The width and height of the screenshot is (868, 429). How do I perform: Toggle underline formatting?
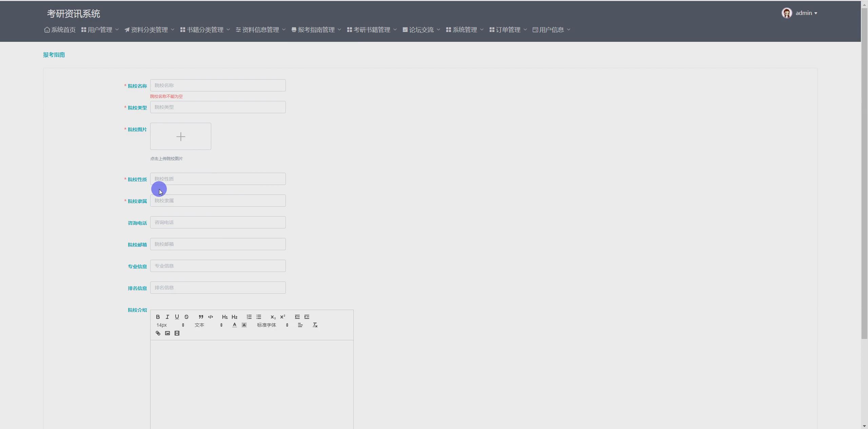click(x=177, y=317)
